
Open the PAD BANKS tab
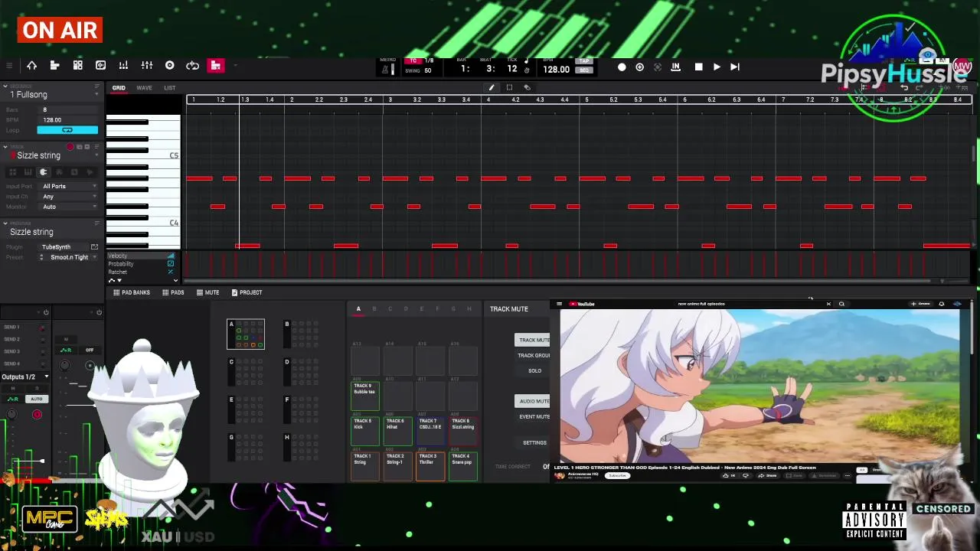[x=132, y=292]
